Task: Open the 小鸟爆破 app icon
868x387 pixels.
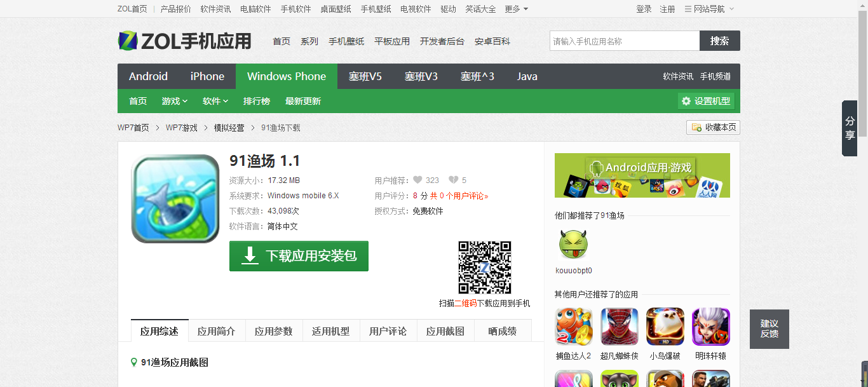Action: pyautogui.click(x=665, y=327)
